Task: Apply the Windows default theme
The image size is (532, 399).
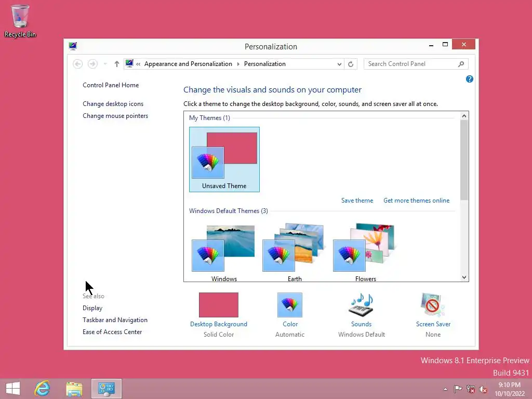Action: [x=224, y=252]
